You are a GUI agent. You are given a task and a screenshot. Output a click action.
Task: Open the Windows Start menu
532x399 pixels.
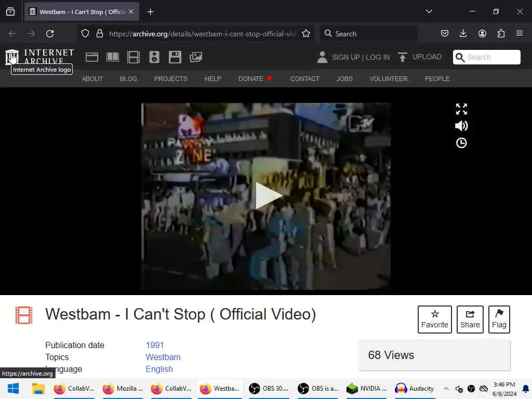coord(13,389)
